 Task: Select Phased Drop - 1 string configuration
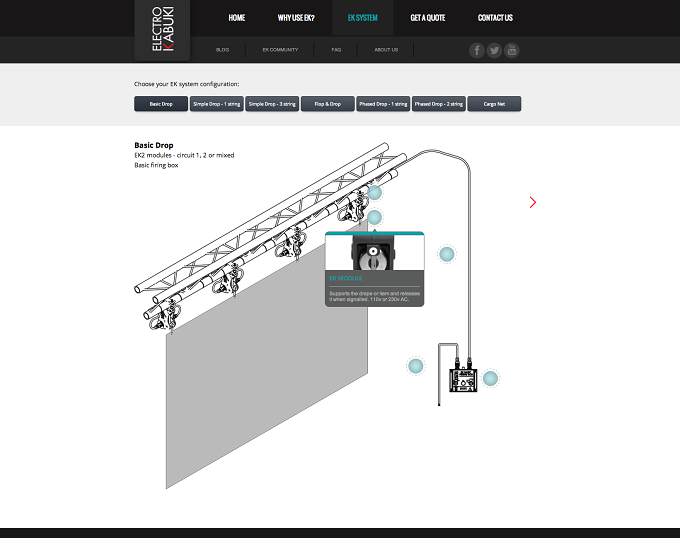tap(383, 104)
